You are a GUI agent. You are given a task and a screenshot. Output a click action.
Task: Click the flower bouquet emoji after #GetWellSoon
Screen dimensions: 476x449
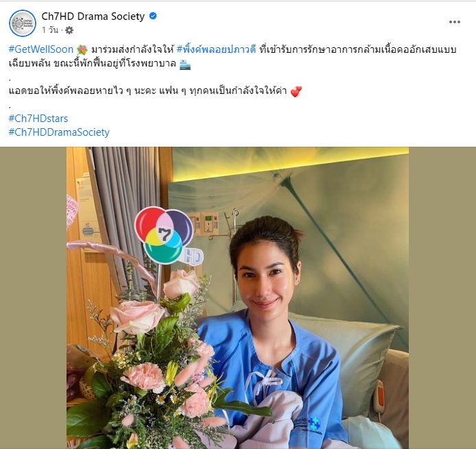[x=82, y=49]
